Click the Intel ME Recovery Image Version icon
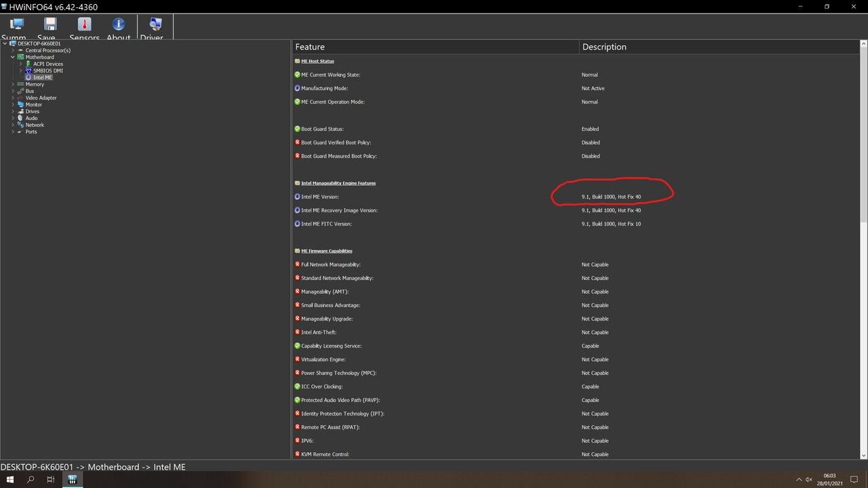Viewport: 868px width, 488px height. [x=297, y=210]
